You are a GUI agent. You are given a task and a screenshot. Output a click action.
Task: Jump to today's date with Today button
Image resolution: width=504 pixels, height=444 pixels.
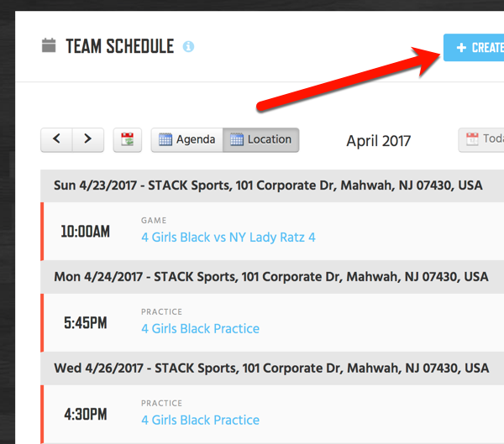487,140
